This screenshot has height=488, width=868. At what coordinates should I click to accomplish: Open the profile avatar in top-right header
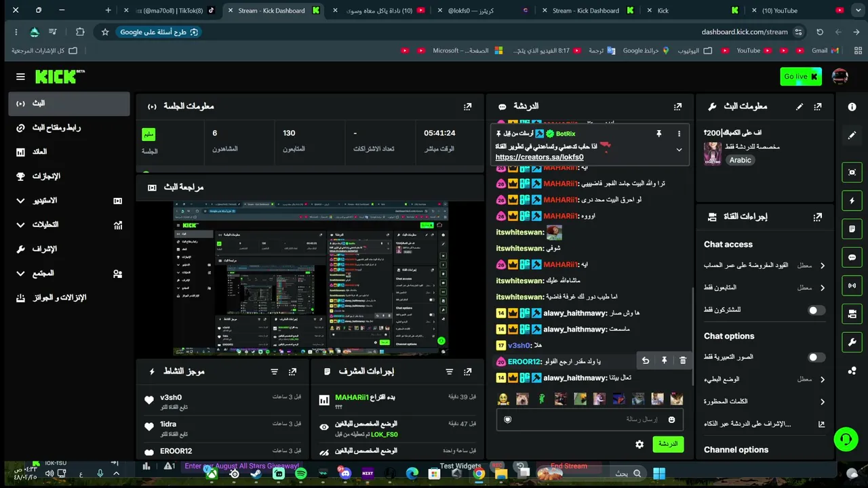[x=840, y=77]
